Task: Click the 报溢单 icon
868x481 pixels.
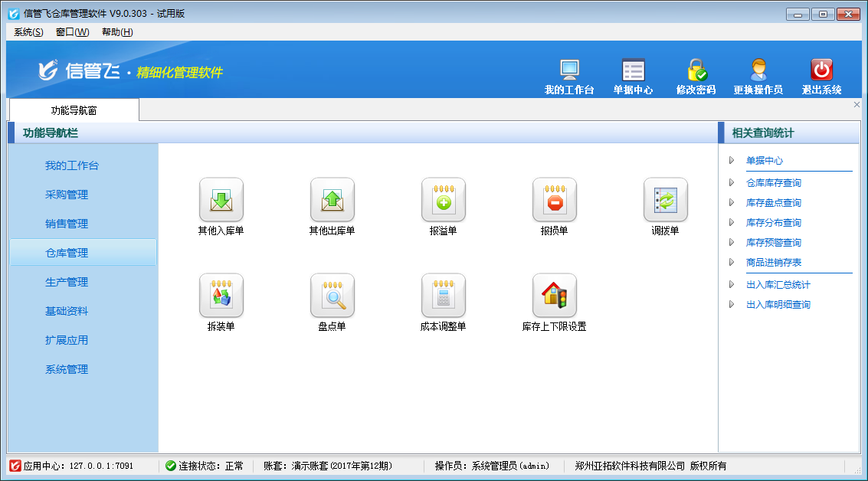Action: [x=443, y=200]
